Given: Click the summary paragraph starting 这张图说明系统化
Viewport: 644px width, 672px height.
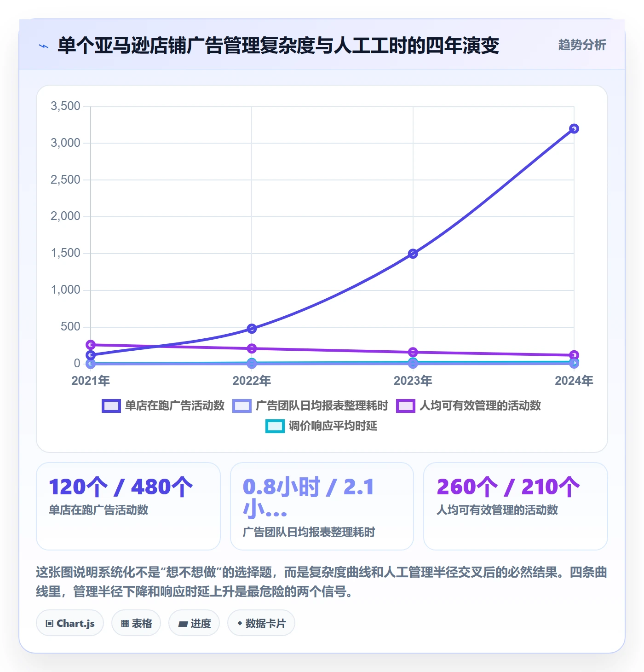Looking at the screenshot, I should pyautogui.click(x=322, y=582).
